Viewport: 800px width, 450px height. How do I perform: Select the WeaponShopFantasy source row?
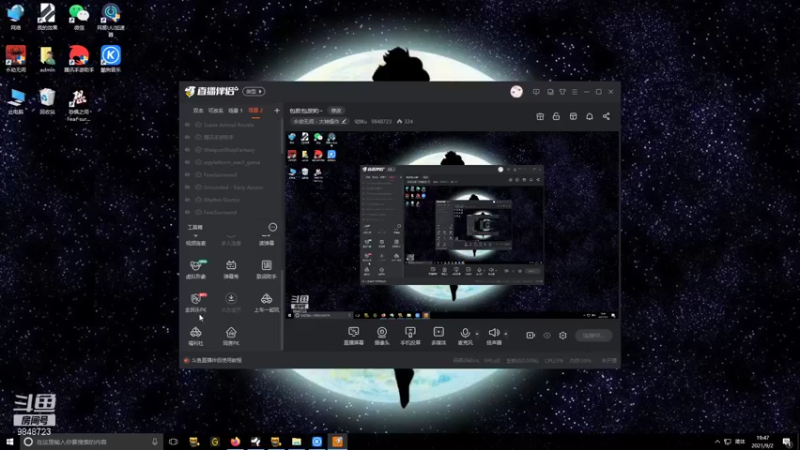point(231,150)
